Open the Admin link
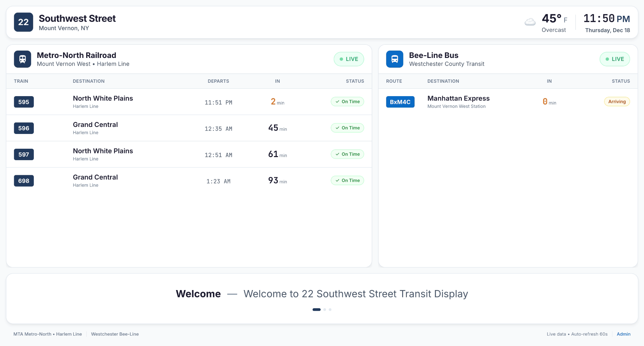This screenshot has height=346, width=644. pyautogui.click(x=624, y=334)
